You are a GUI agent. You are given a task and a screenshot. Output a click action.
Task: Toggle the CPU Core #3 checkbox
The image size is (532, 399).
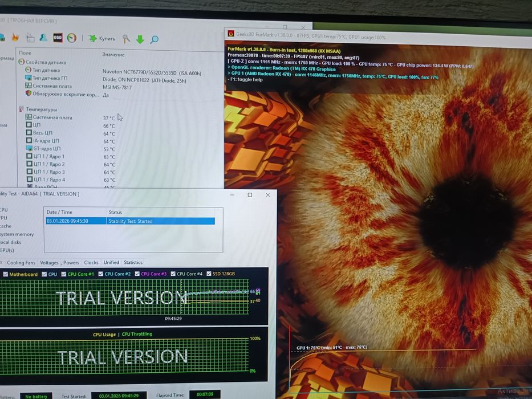137,274
